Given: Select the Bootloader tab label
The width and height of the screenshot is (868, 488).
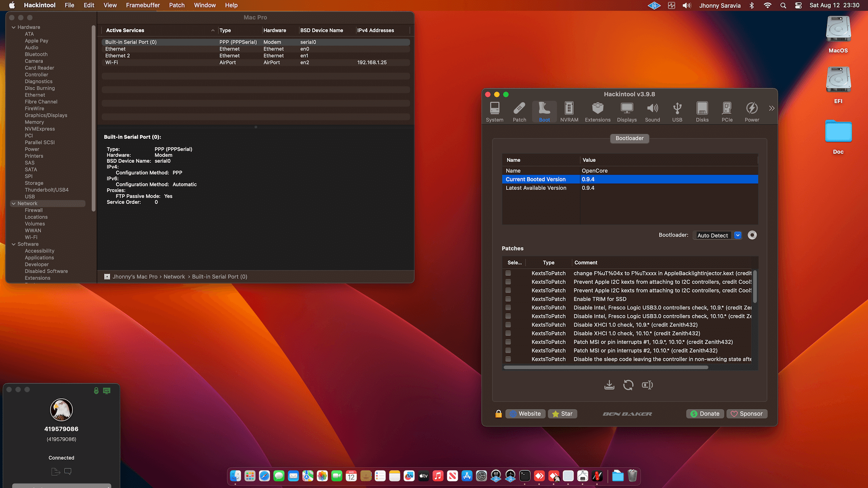Looking at the screenshot, I should click(629, 138).
